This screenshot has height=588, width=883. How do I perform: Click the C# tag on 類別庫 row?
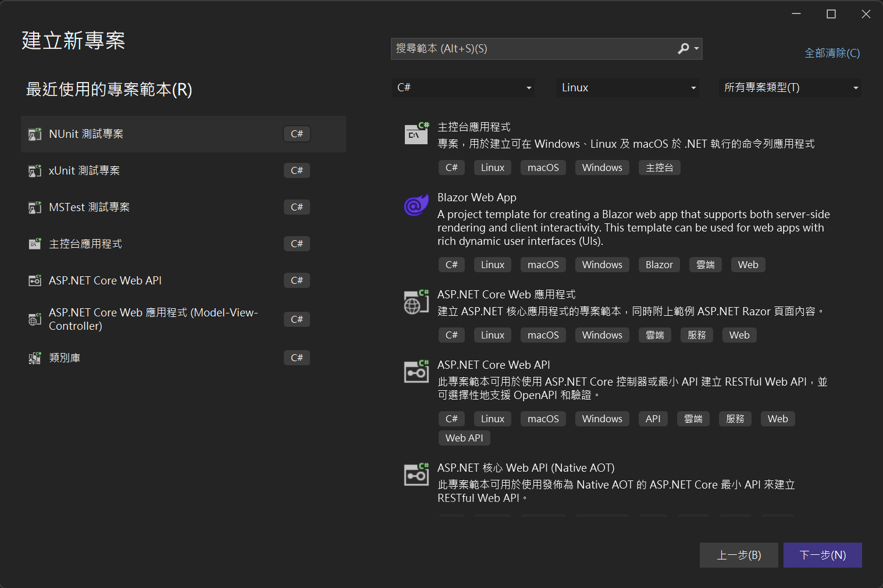coord(297,358)
